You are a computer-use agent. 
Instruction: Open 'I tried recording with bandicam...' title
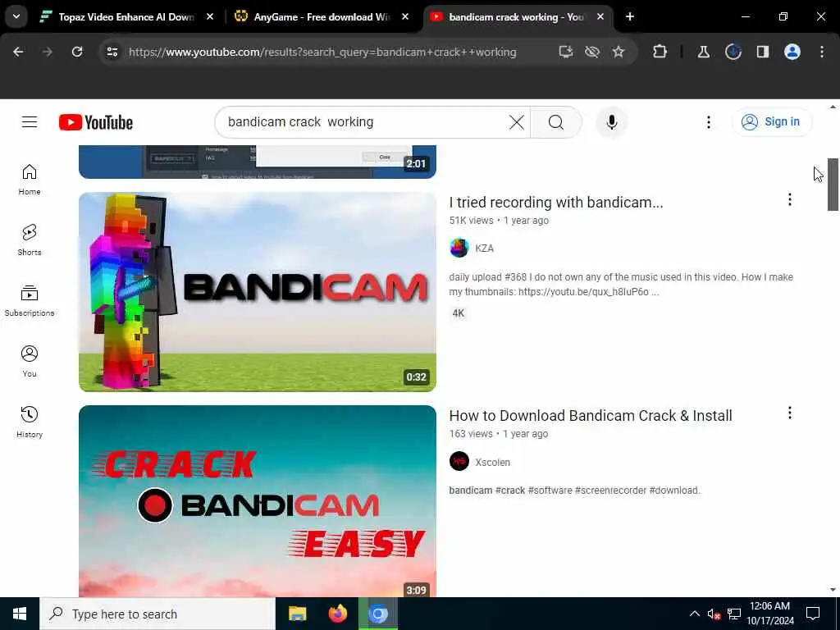click(556, 203)
